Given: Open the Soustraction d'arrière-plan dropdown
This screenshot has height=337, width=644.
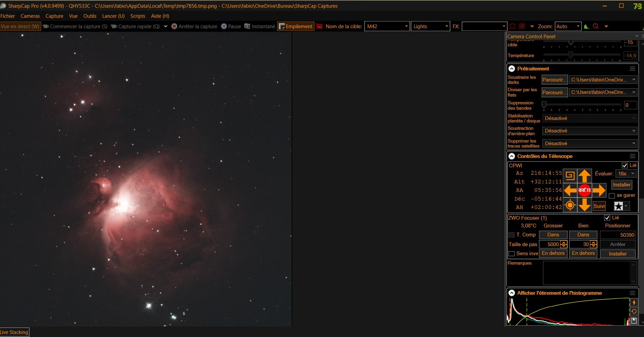Looking at the screenshot, I should [590, 131].
